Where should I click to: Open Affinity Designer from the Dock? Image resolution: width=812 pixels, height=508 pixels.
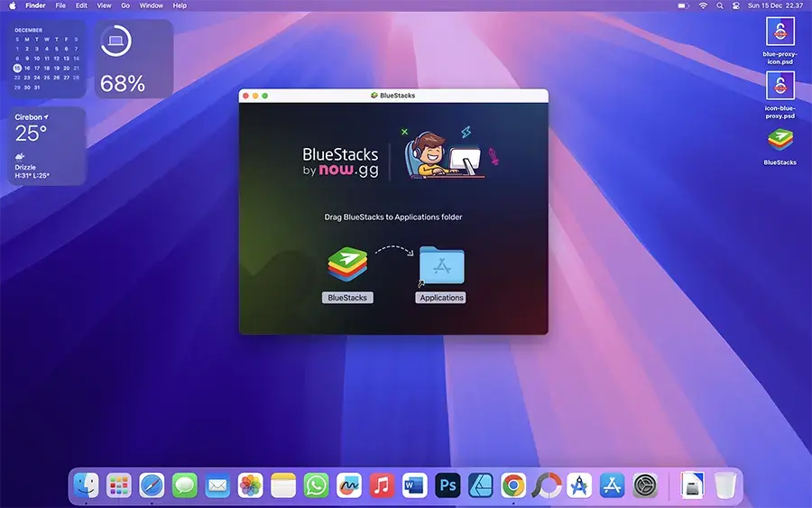pos(481,485)
